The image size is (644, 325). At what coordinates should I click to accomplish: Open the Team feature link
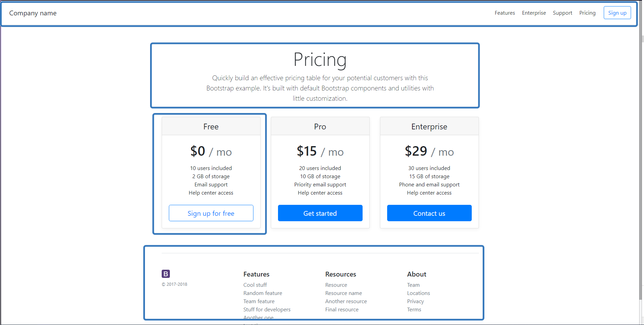coord(259,301)
